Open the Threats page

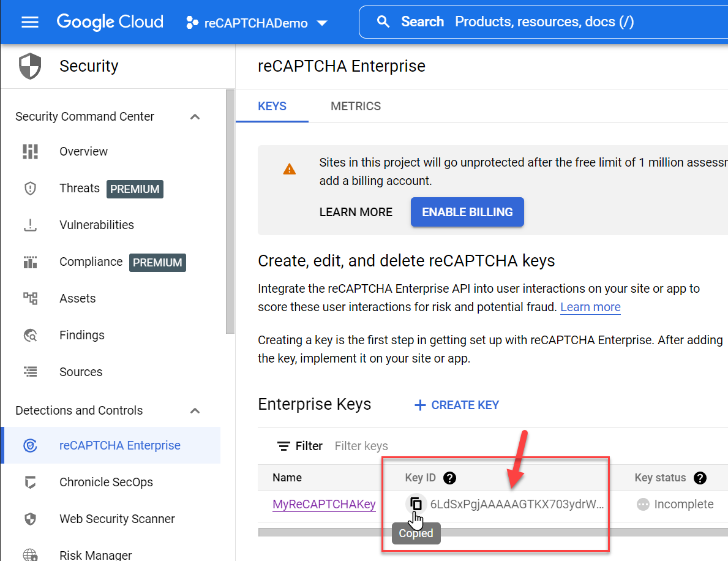[80, 188]
